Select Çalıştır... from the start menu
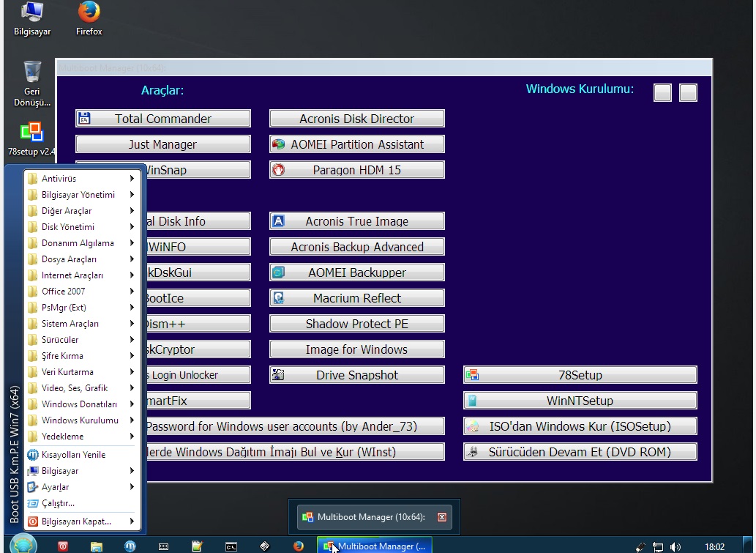The image size is (756, 553). [59, 503]
